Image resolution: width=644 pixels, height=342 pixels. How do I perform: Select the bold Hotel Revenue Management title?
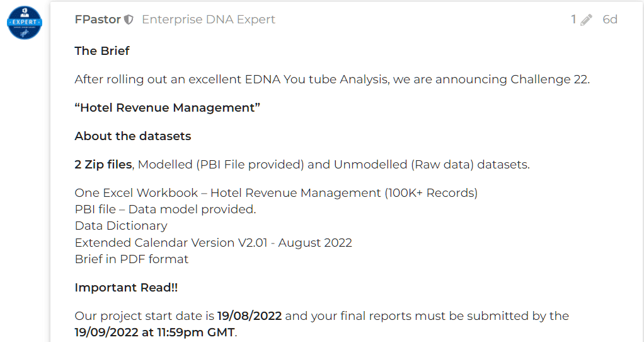click(x=167, y=107)
